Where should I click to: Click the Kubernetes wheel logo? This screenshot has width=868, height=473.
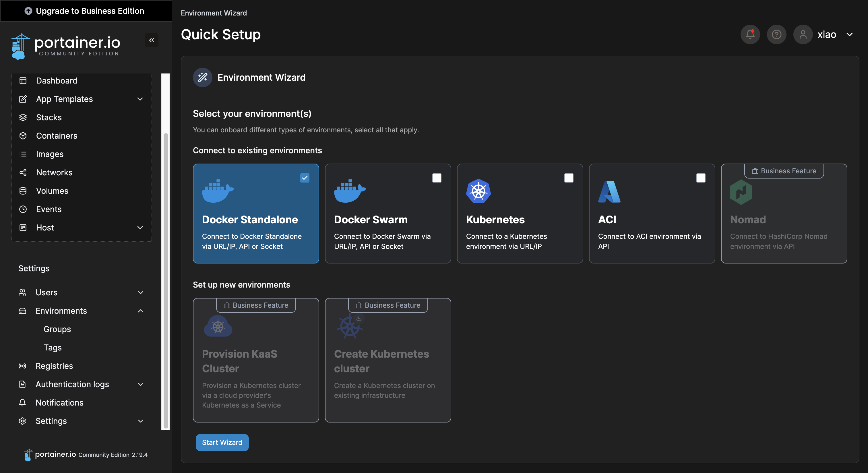point(478,191)
